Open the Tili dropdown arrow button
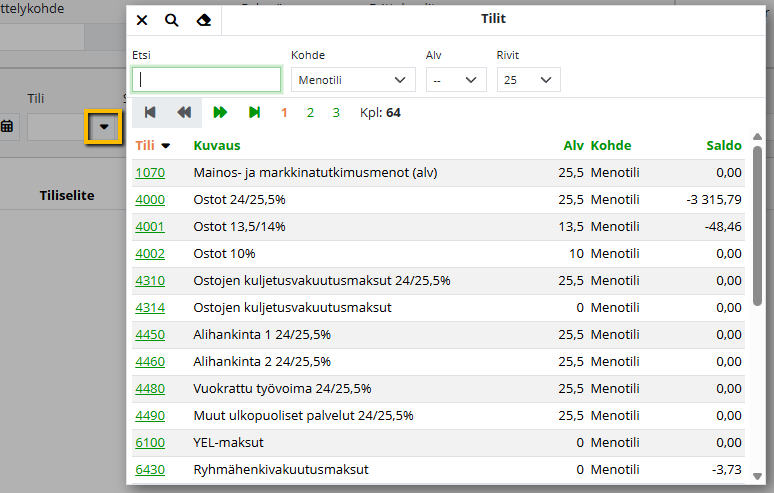Screen dimensions: 774x493 103,127
